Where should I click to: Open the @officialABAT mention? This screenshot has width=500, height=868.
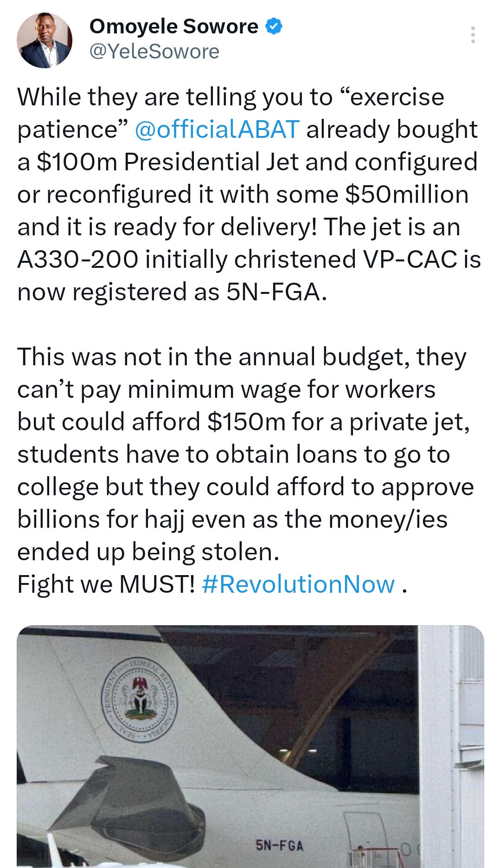click(x=217, y=130)
